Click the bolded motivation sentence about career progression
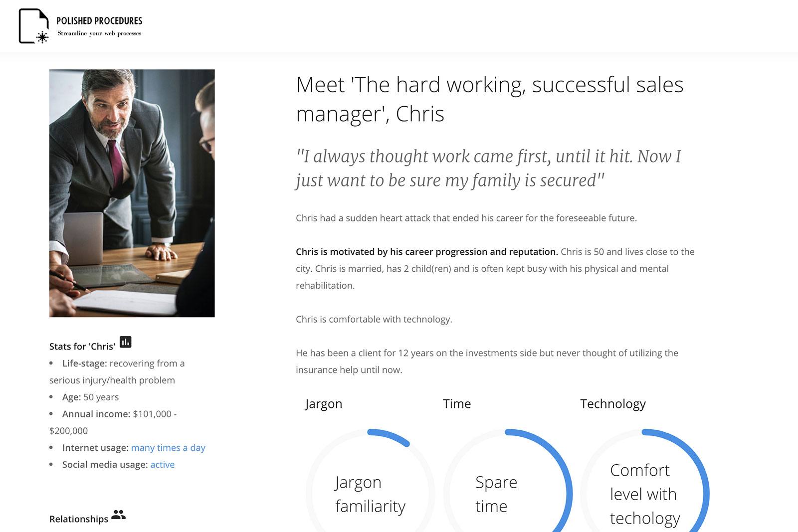 pos(426,252)
